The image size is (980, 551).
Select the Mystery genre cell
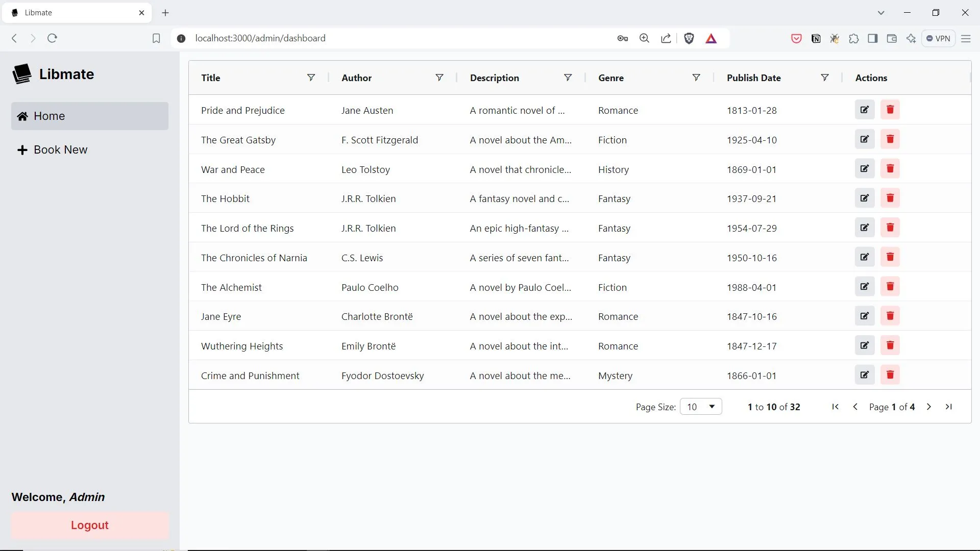click(x=615, y=375)
